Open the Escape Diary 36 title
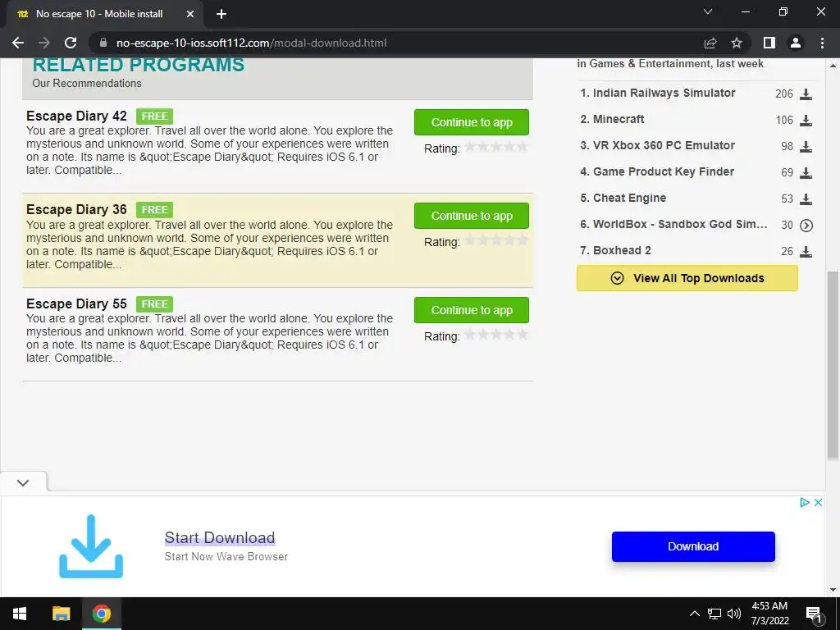The width and height of the screenshot is (840, 630). 76,210
